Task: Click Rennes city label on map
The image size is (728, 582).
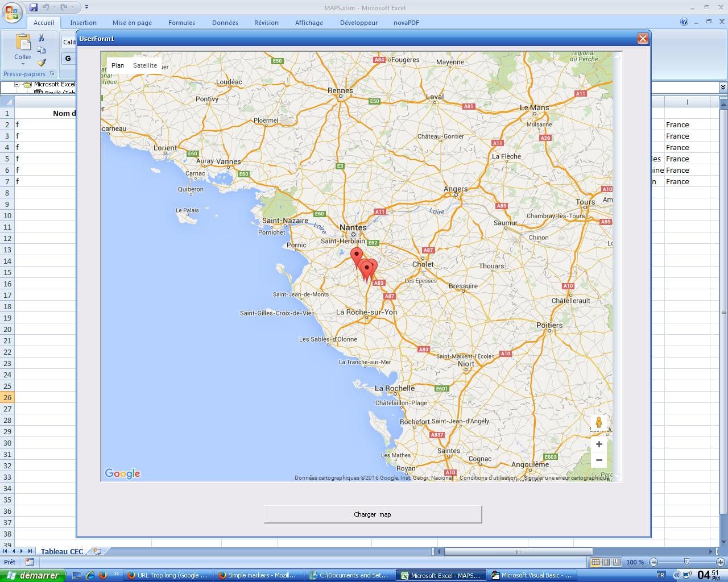Action: pyautogui.click(x=341, y=90)
